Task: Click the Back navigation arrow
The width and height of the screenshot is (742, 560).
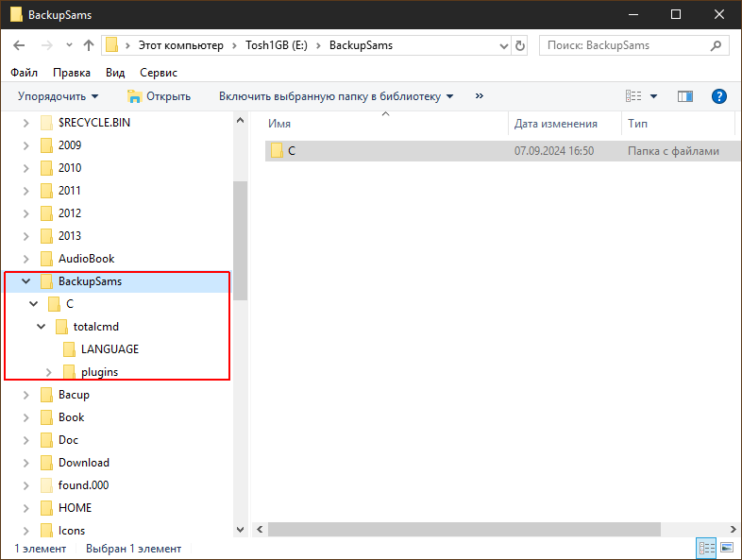Action: pos(19,45)
